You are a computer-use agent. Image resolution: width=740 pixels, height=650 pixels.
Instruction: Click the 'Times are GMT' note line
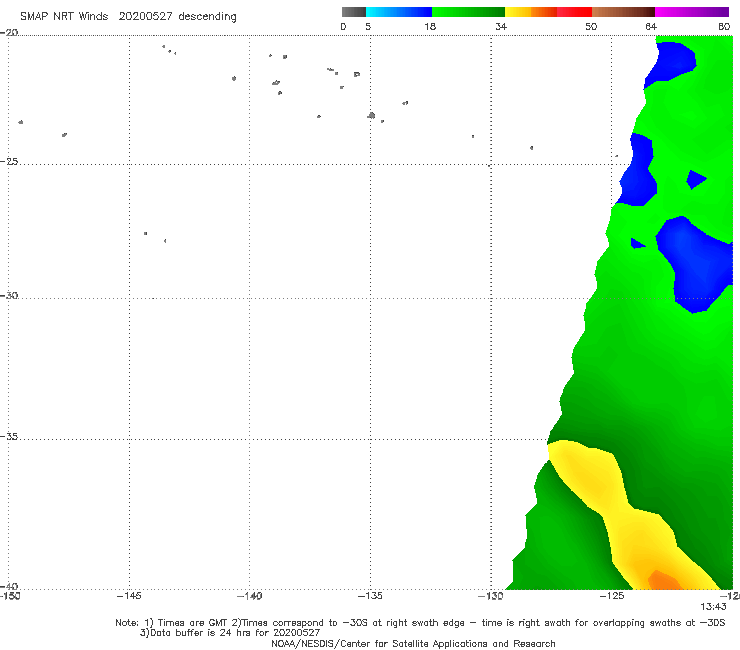pos(420,623)
